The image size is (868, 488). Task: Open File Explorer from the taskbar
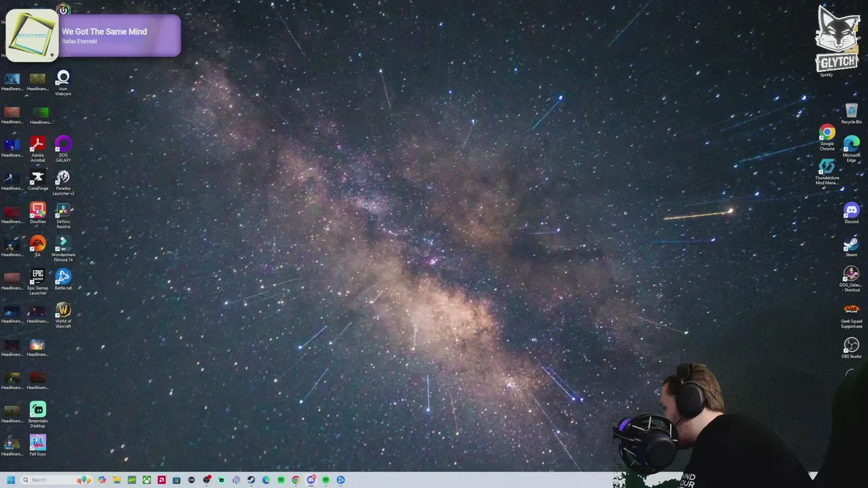117,480
